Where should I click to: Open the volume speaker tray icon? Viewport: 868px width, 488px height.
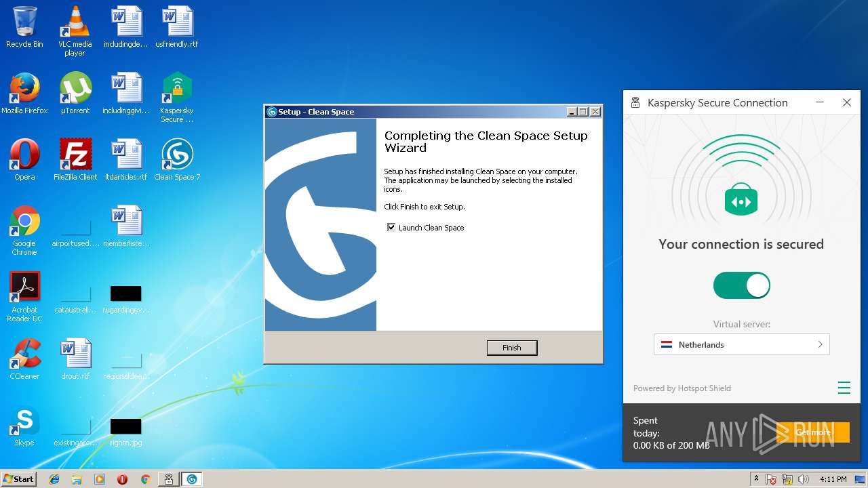tap(804, 479)
